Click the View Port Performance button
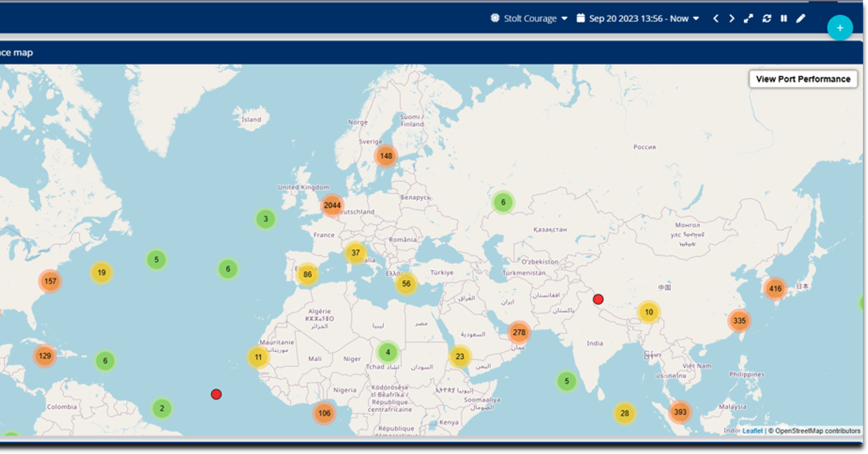 click(803, 79)
